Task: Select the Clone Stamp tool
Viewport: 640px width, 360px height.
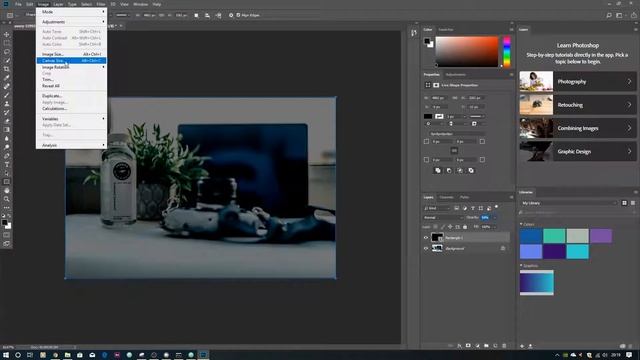Action: [7, 104]
